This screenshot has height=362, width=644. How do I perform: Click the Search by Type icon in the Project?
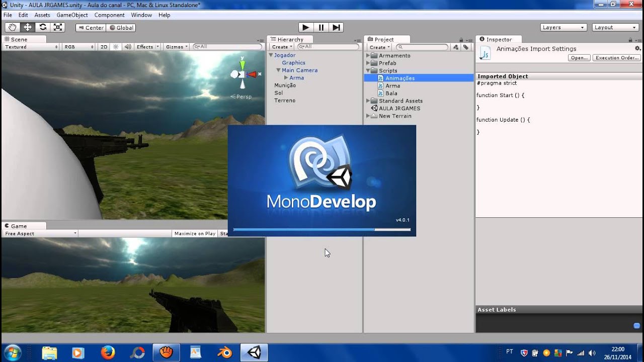pos(456,47)
